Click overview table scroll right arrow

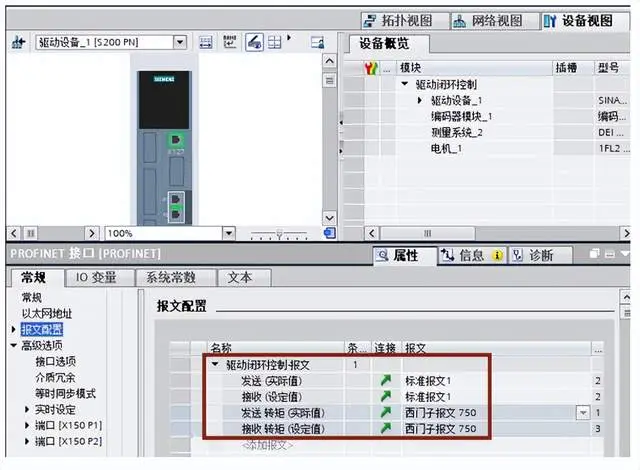626,233
